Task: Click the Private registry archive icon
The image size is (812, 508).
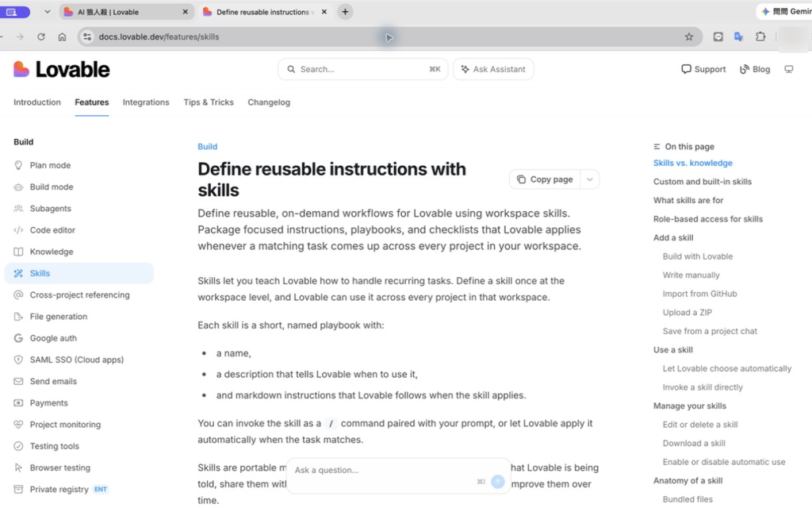Action: 19,489
